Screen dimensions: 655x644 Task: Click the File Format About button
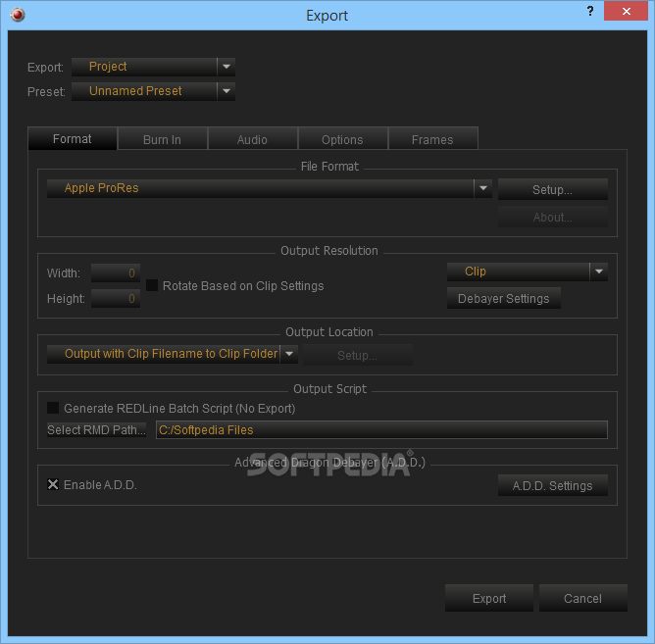click(x=553, y=218)
